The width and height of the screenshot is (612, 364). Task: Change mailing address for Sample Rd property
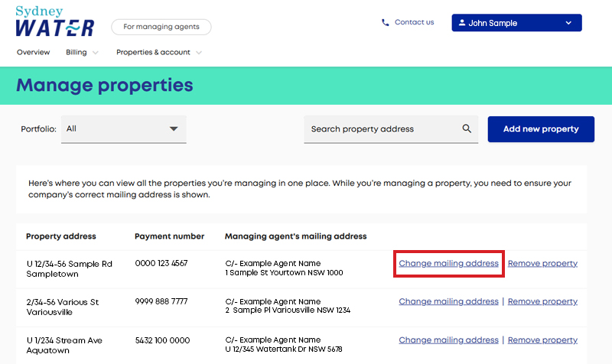pos(448,264)
